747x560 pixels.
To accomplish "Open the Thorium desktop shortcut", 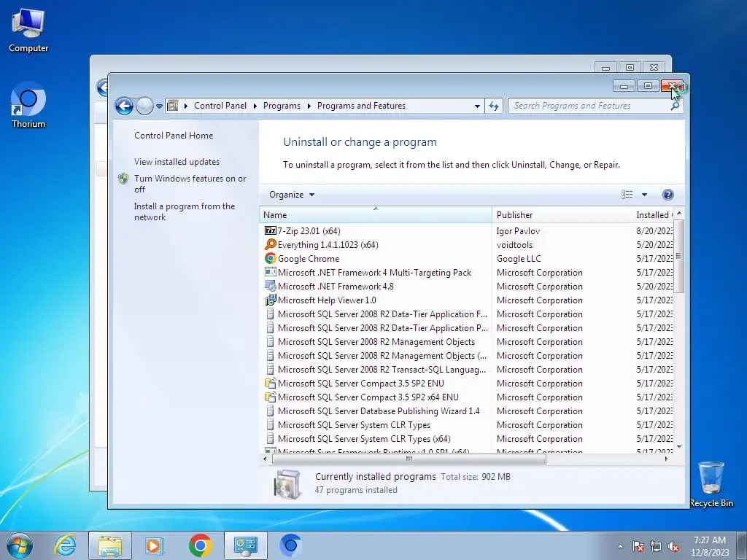I will tap(28, 106).
